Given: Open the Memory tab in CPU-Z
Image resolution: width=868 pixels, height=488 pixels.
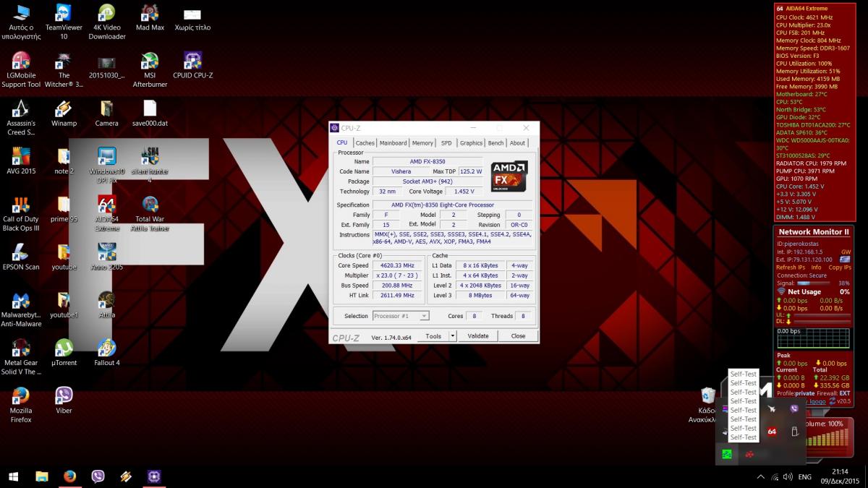Looking at the screenshot, I should pos(423,143).
